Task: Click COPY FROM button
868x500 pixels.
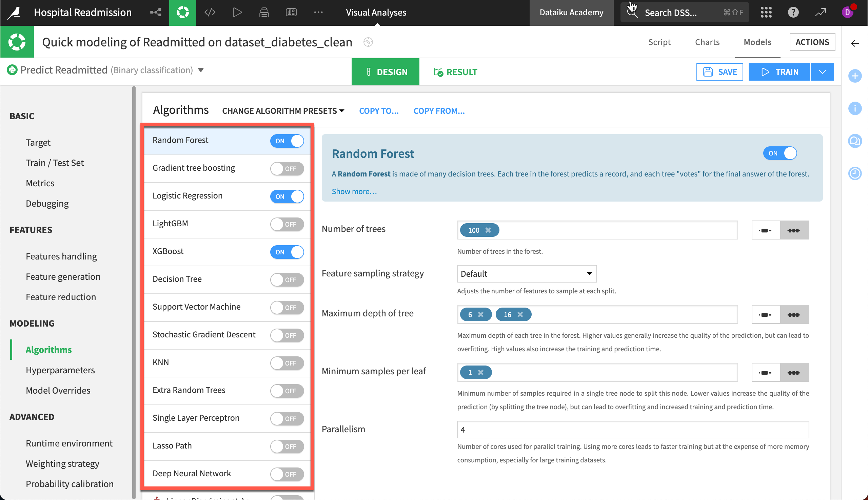Action: pyautogui.click(x=440, y=110)
